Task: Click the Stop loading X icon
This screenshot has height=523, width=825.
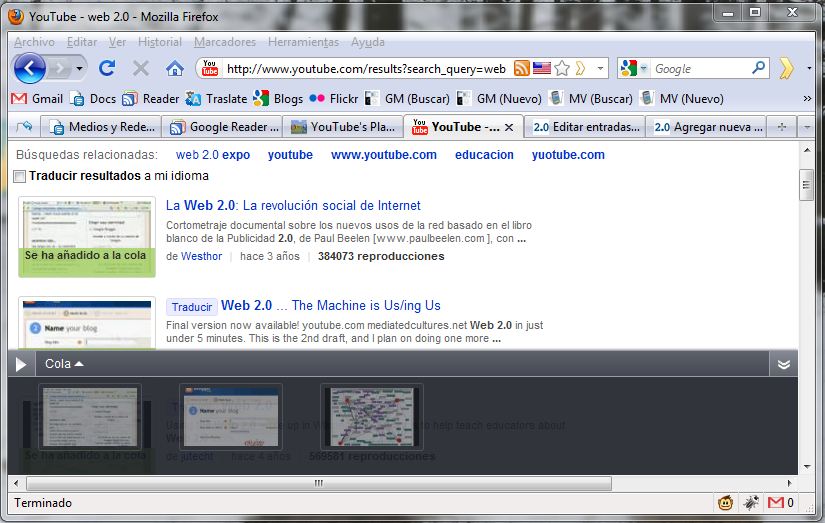Action: [x=140, y=68]
